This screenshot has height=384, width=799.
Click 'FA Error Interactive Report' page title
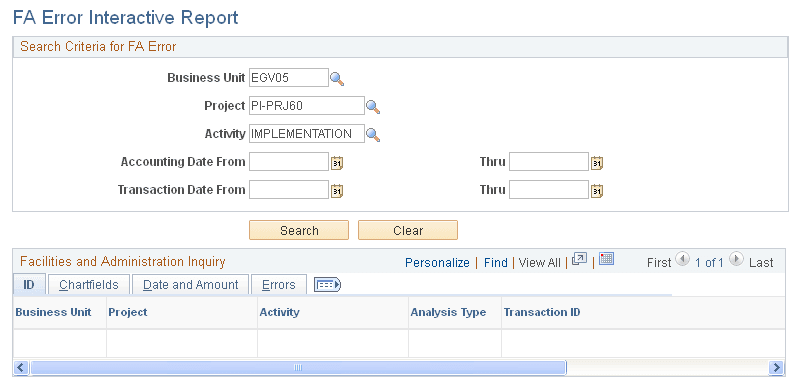(x=125, y=18)
